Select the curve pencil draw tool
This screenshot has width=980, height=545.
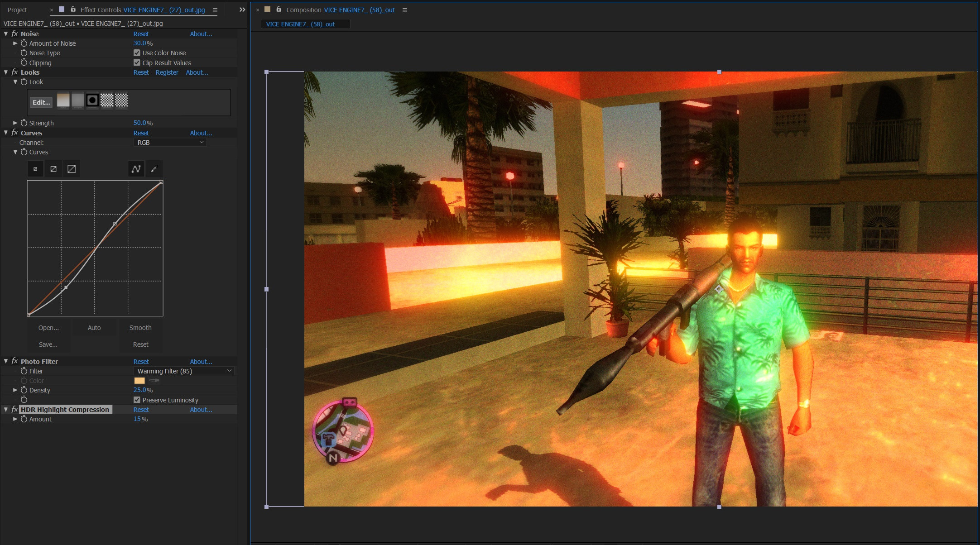pyautogui.click(x=154, y=169)
